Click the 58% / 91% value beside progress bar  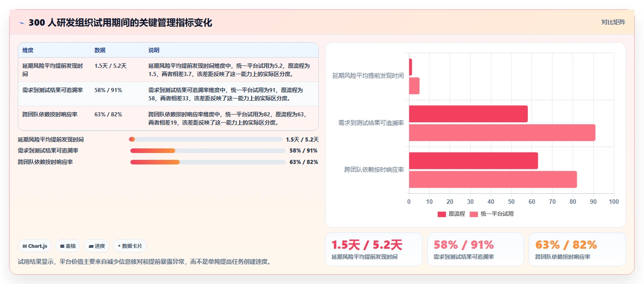(x=303, y=151)
